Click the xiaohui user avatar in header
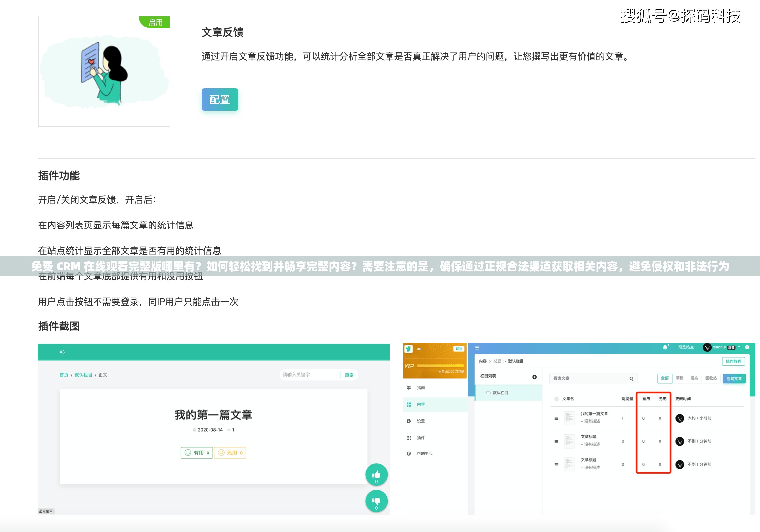The width and height of the screenshot is (760, 532). click(x=707, y=347)
